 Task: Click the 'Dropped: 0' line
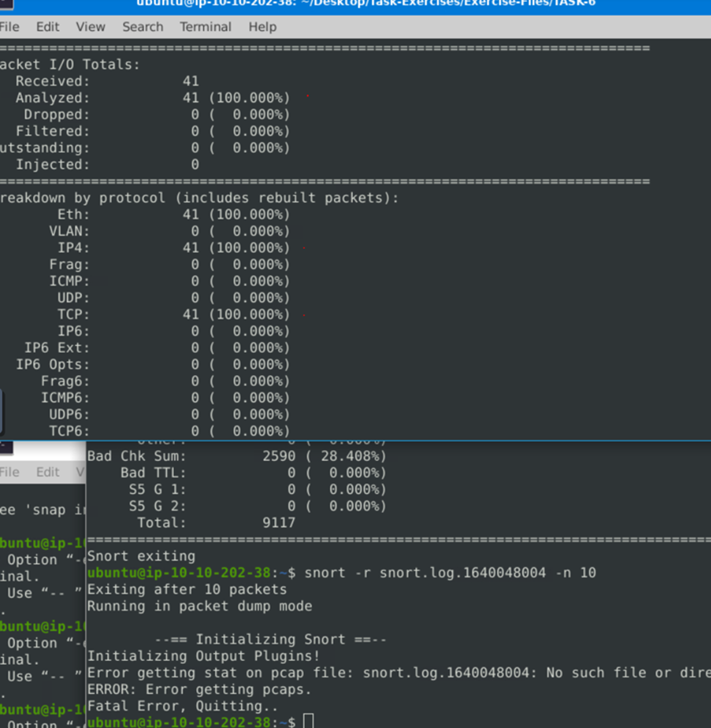[157, 115]
